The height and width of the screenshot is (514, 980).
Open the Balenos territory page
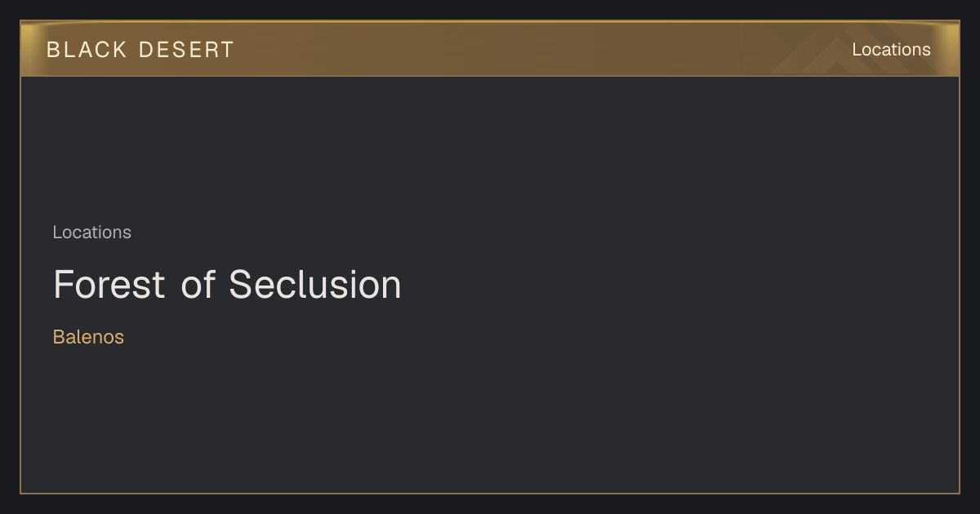tap(88, 337)
